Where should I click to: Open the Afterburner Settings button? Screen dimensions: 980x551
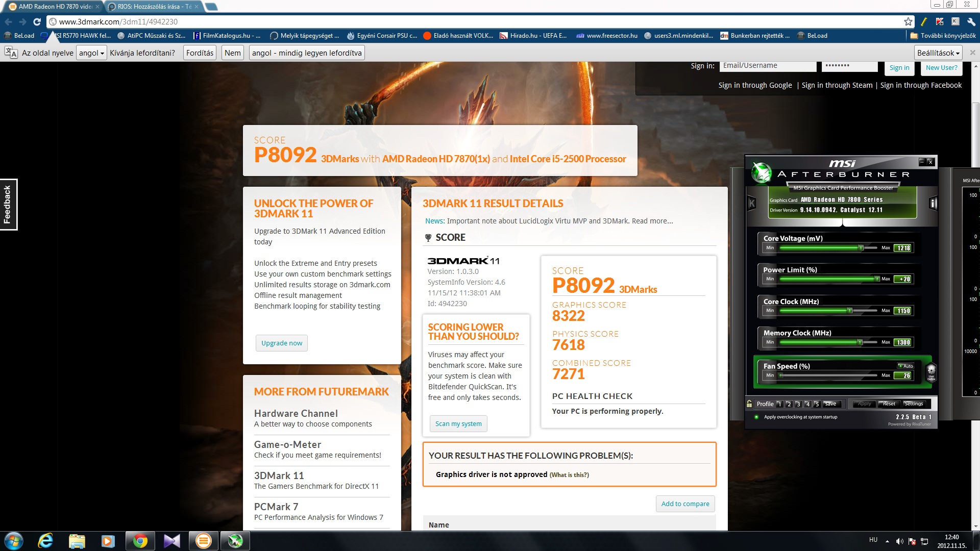coord(914,404)
